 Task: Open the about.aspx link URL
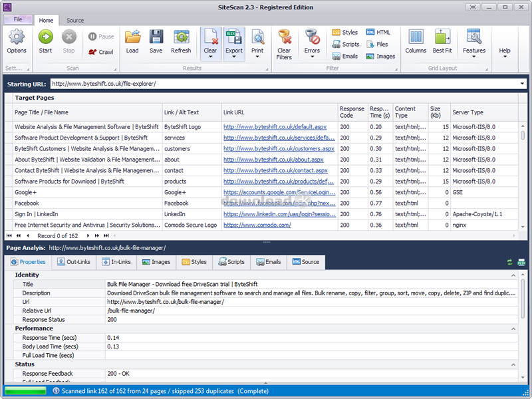[273, 160]
